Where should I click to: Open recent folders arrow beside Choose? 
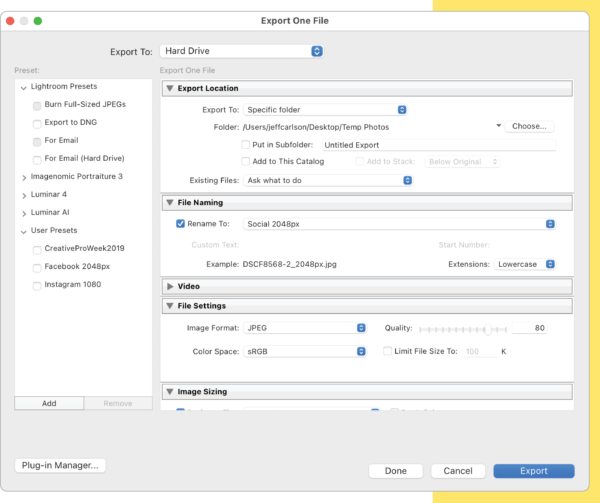click(x=498, y=125)
